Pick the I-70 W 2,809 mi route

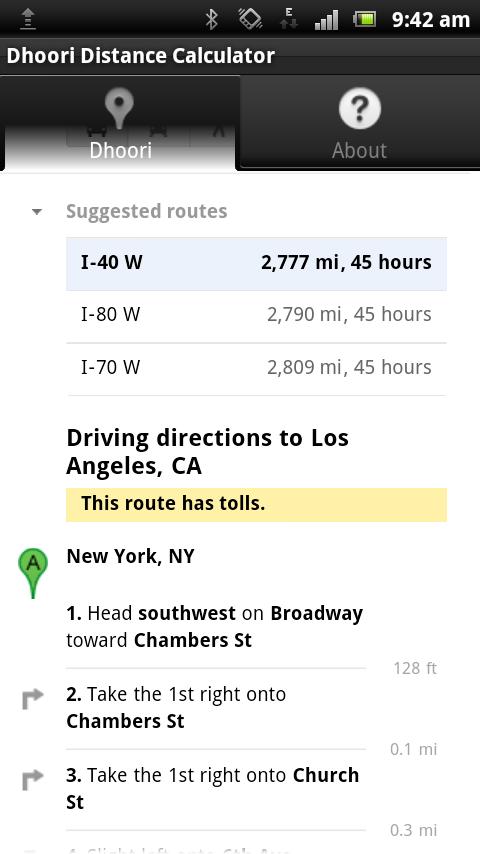coord(256,369)
